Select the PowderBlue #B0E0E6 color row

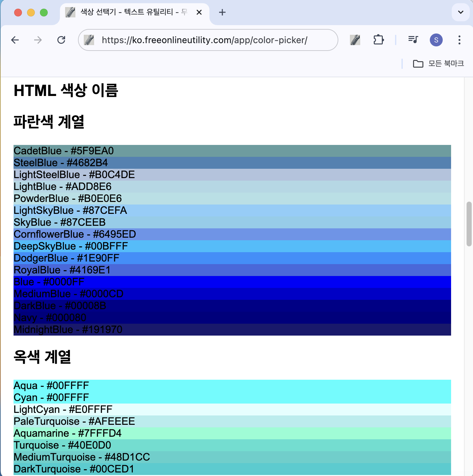pos(232,198)
